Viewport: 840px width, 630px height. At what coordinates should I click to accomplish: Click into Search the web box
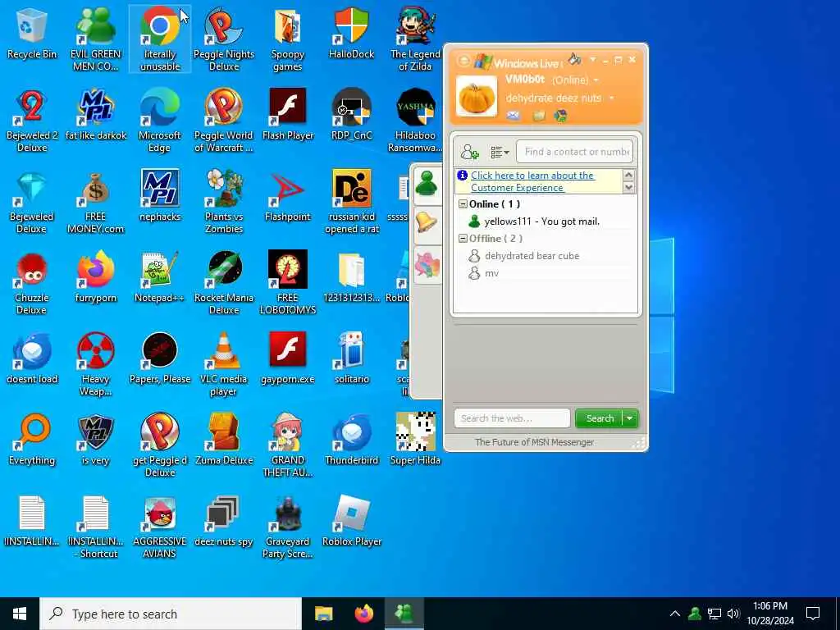pos(512,418)
